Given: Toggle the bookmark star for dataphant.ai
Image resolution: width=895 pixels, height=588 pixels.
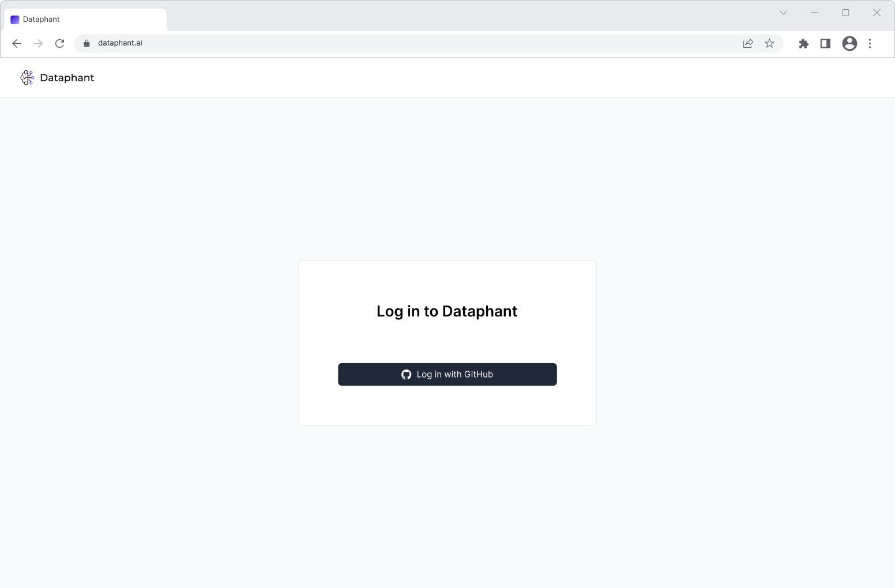Looking at the screenshot, I should 769,43.
